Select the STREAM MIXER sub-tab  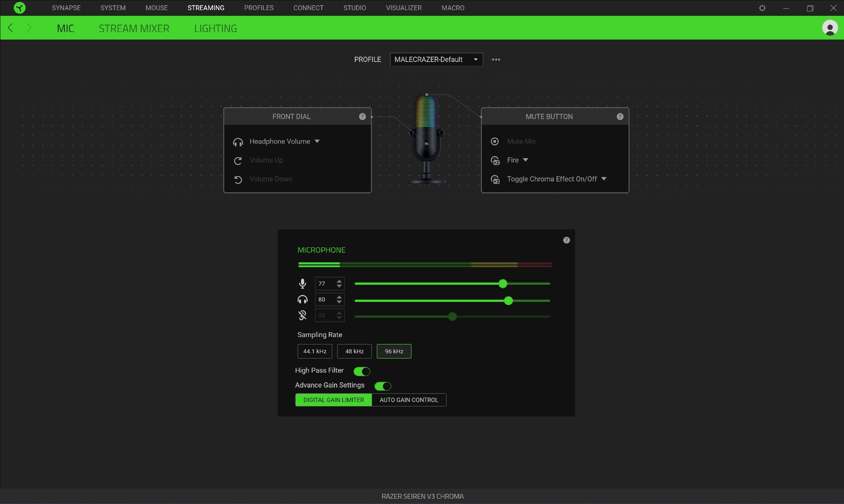(134, 29)
